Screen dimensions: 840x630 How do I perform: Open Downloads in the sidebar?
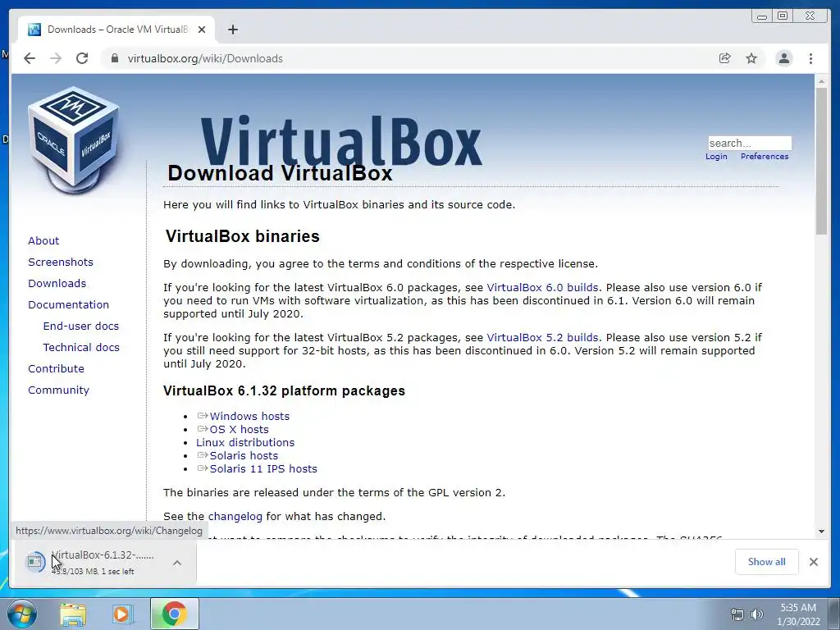[x=57, y=283]
